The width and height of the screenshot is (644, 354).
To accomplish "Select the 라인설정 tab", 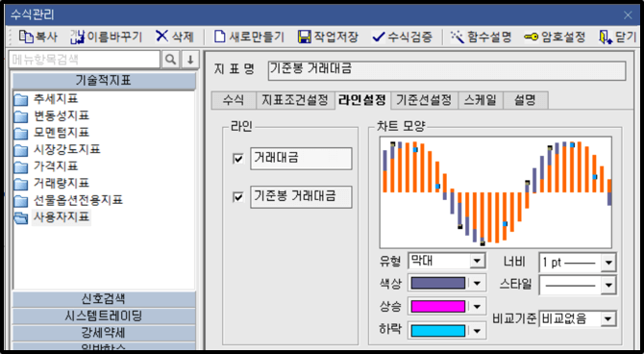I will [361, 100].
